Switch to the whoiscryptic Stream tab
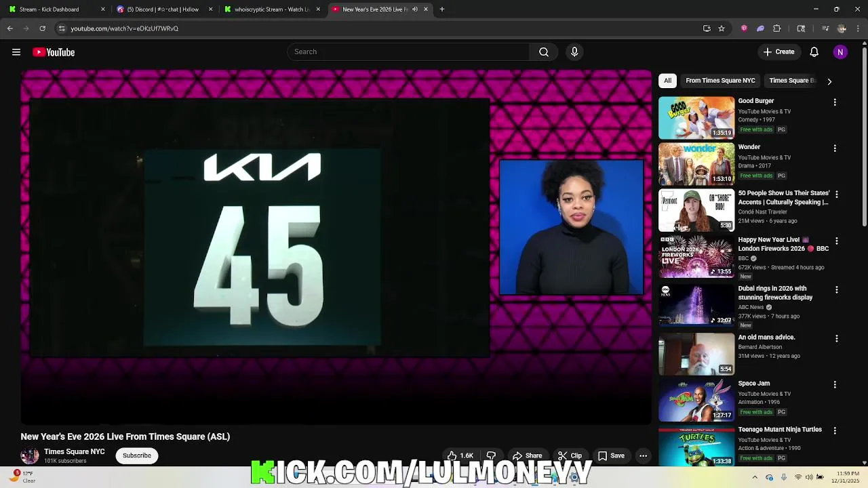 (273, 9)
